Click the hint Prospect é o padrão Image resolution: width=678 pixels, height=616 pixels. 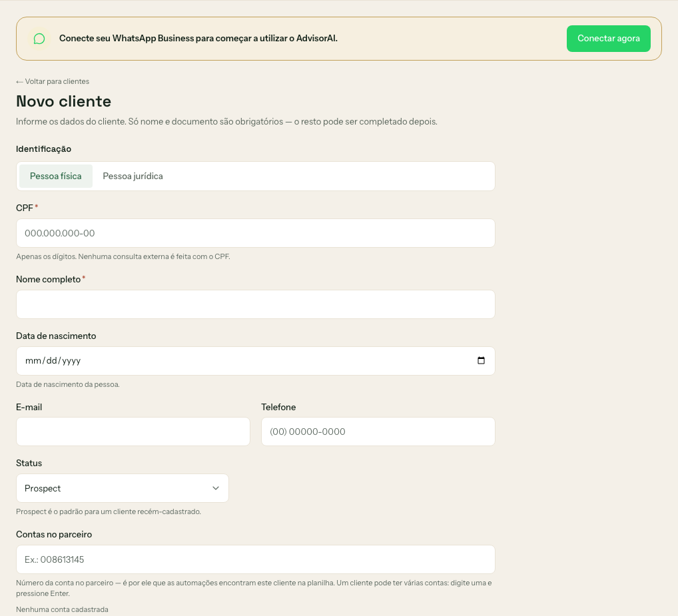click(109, 511)
